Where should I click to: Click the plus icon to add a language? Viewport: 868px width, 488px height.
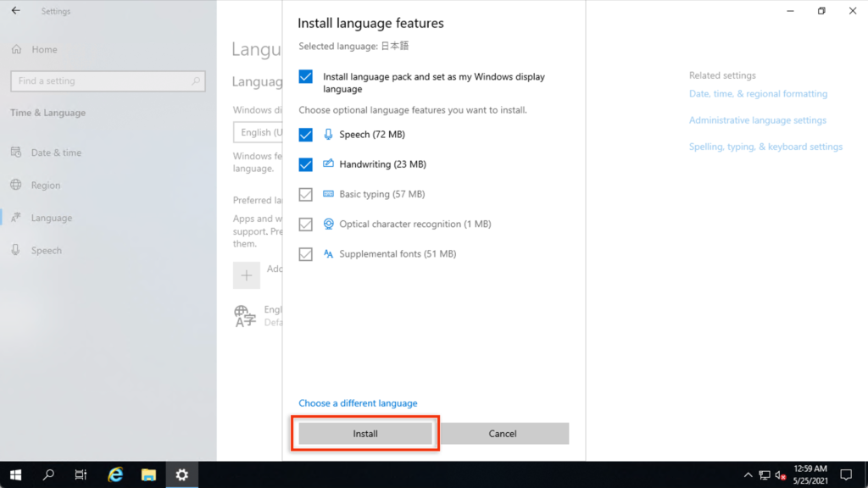click(247, 275)
